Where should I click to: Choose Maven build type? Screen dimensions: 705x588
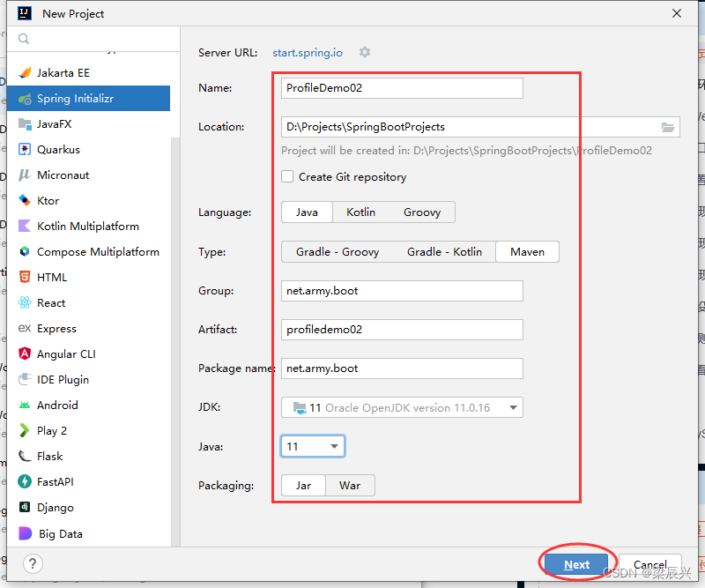527,251
